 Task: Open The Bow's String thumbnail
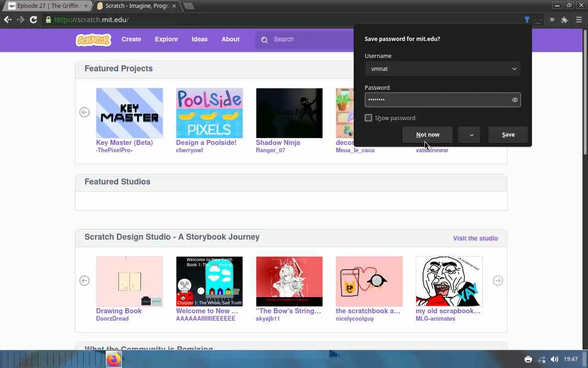(x=289, y=282)
